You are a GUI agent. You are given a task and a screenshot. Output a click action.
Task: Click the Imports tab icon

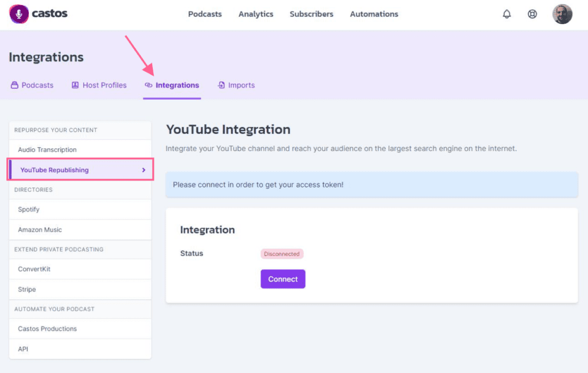(x=222, y=85)
